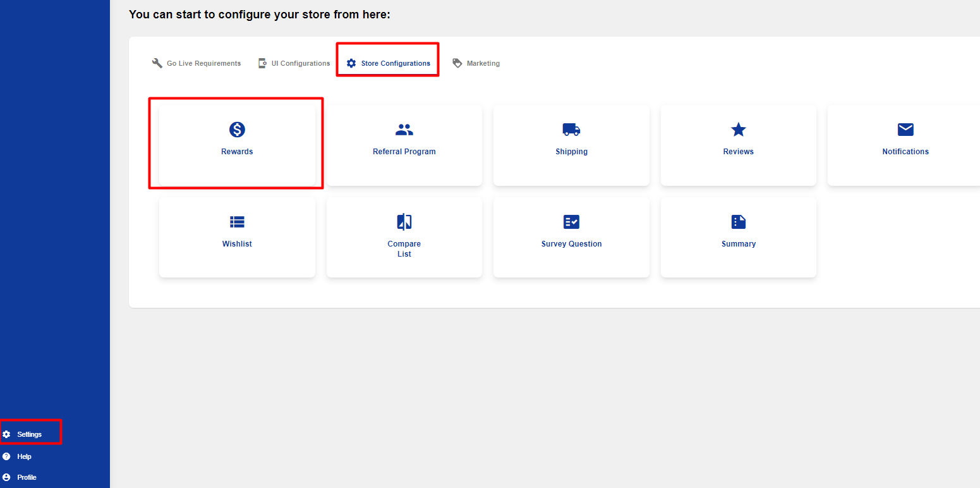Click the Help link in the sidebar
980x488 pixels.
click(x=24, y=456)
